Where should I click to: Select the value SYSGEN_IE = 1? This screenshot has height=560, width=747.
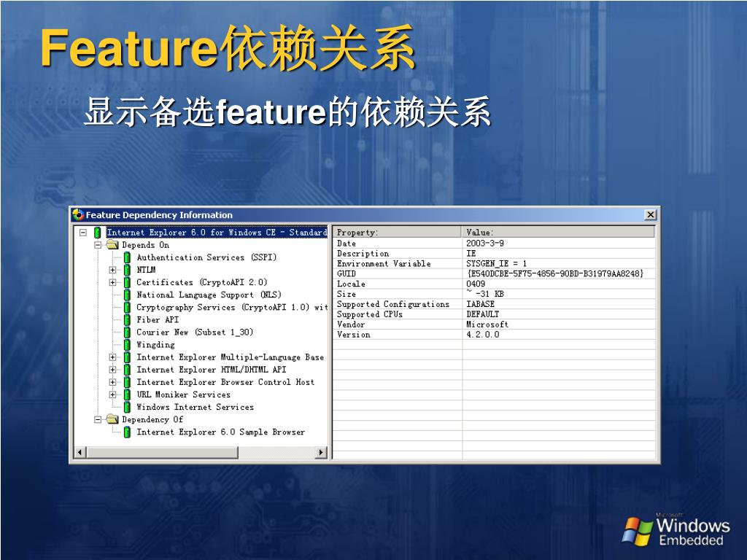pyautogui.click(x=496, y=263)
